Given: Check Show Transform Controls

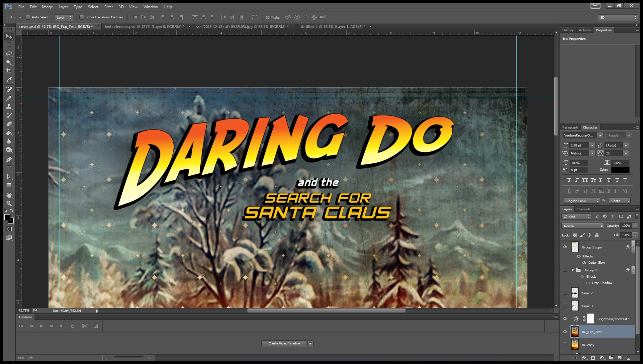Looking at the screenshot, I should (x=82, y=17).
